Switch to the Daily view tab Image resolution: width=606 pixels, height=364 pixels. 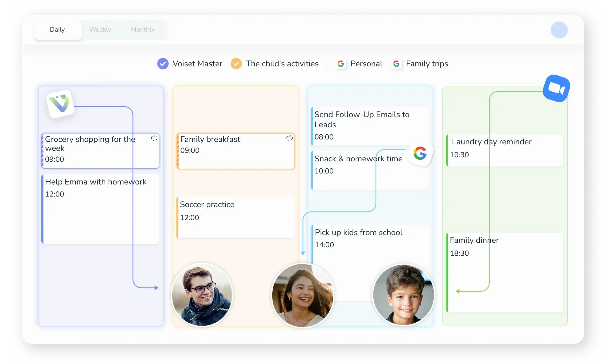pyautogui.click(x=57, y=30)
